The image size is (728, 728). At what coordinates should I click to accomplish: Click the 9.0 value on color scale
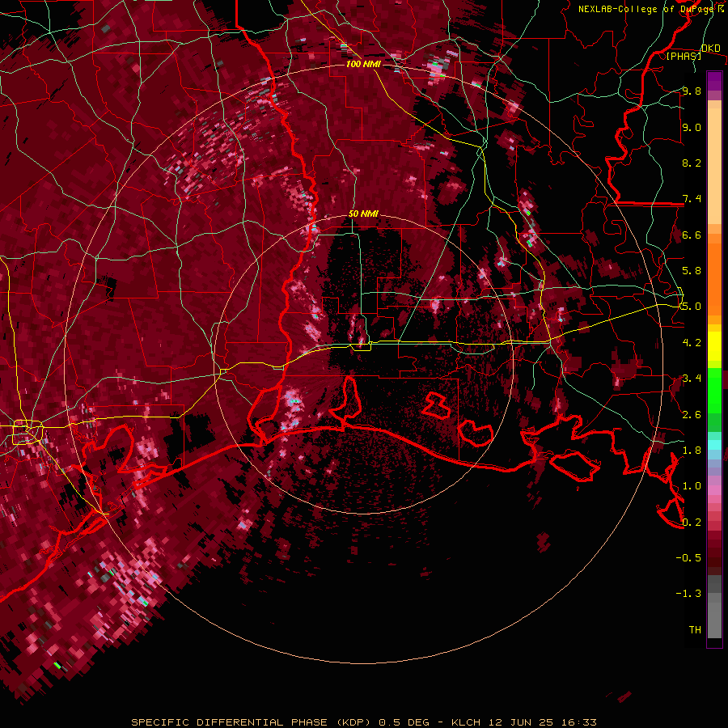point(692,127)
